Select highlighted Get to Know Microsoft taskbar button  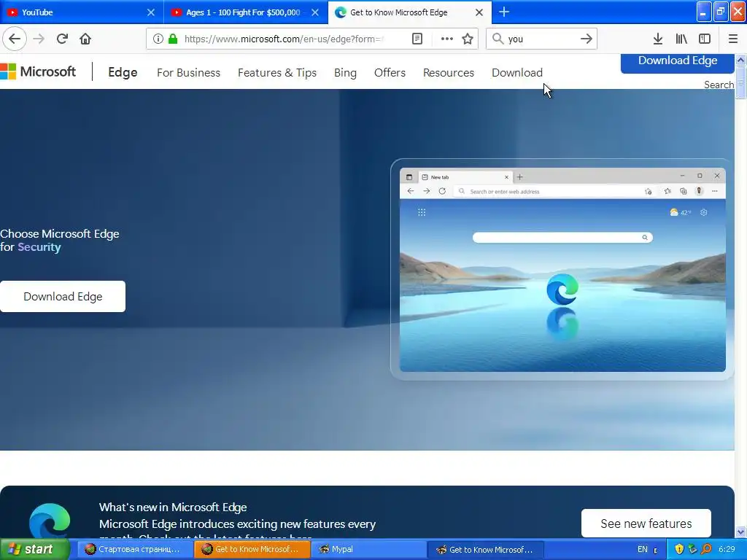251,549
